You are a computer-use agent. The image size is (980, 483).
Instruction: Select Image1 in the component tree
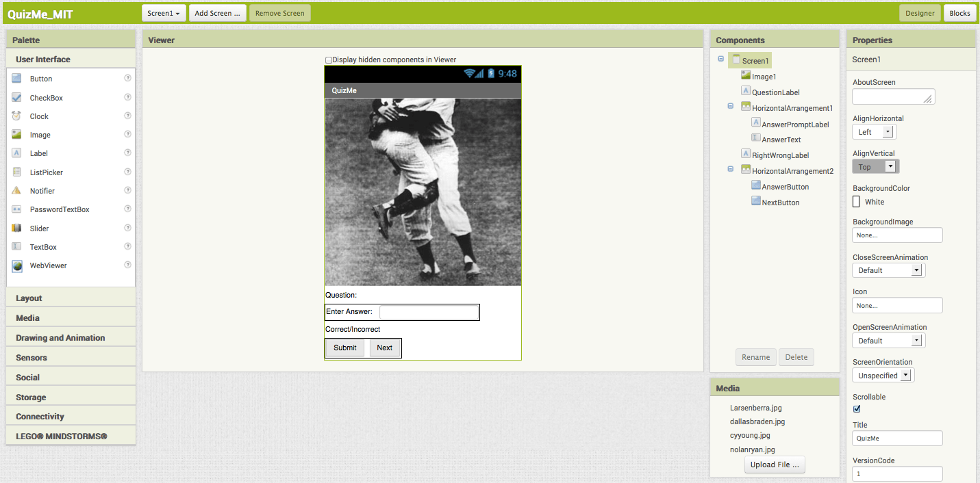pyautogui.click(x=764, y=77)
